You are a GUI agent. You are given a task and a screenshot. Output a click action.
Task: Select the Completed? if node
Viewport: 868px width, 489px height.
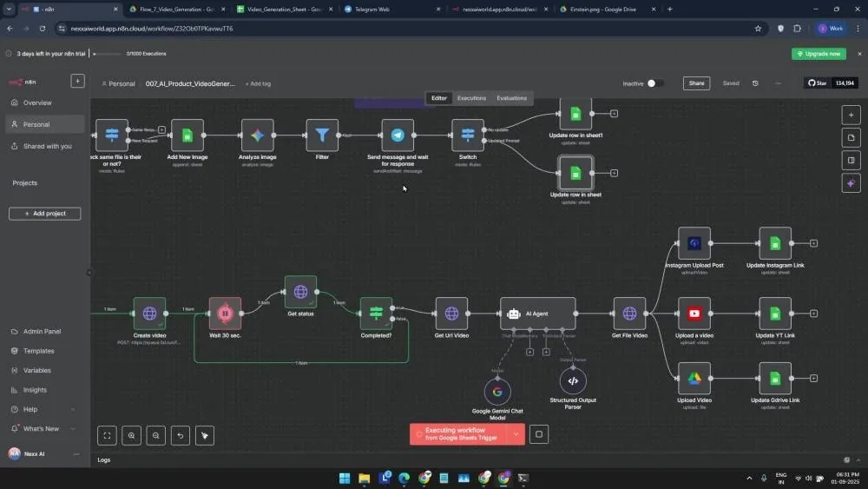pos(376,314)
